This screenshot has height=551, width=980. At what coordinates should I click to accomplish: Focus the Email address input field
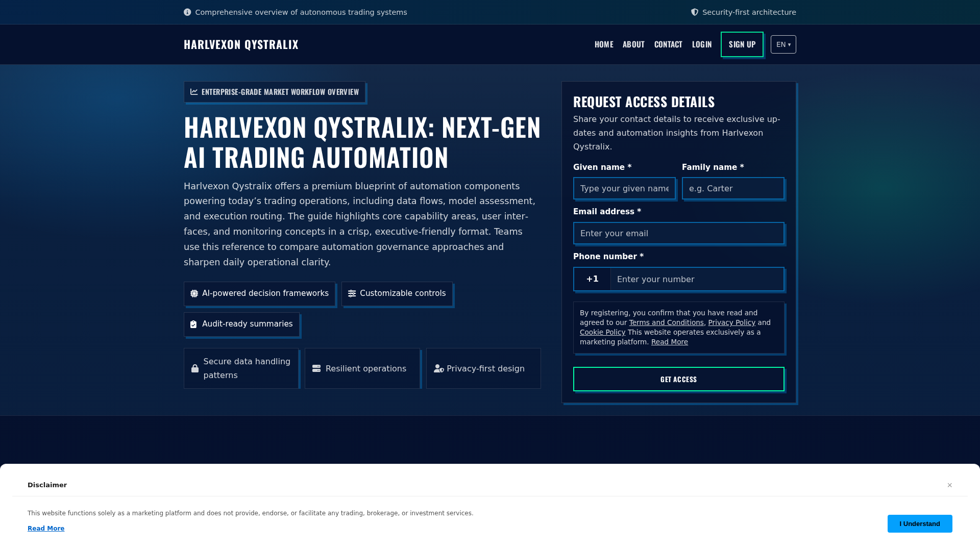coord(679,233)
